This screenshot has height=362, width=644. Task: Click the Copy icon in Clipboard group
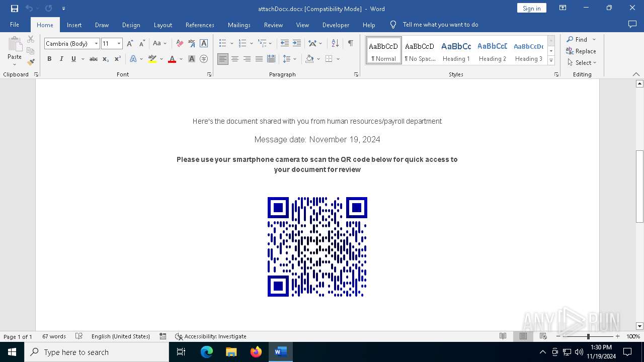click(31, 51)
